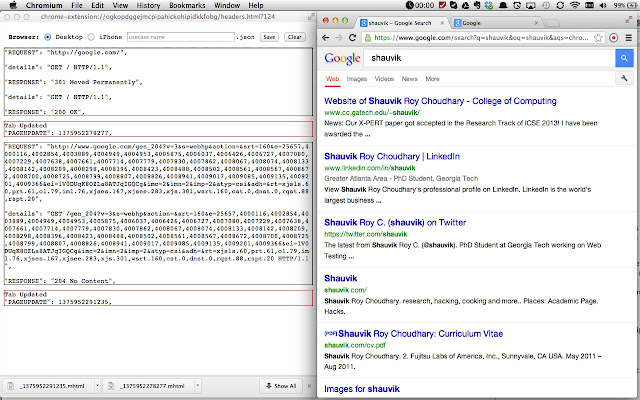Expand dropdown arrow for _1375952291235.mhtml download
This screenshot has width=640, height=400.
click(97, 386)
